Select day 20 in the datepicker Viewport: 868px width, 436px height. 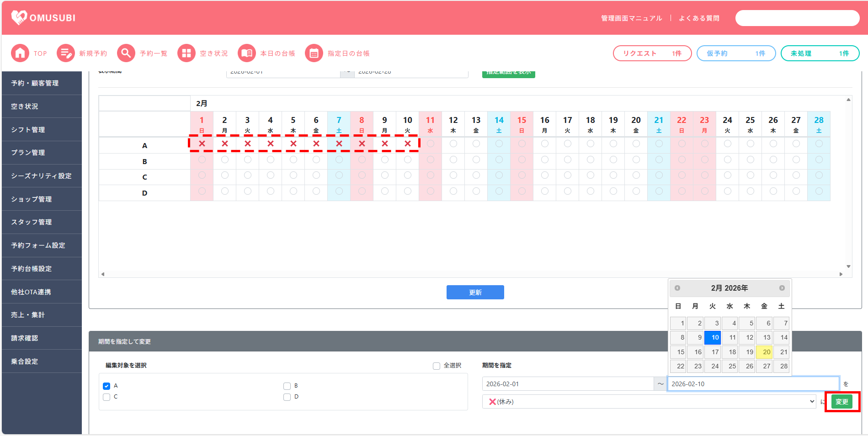(764, 352)
